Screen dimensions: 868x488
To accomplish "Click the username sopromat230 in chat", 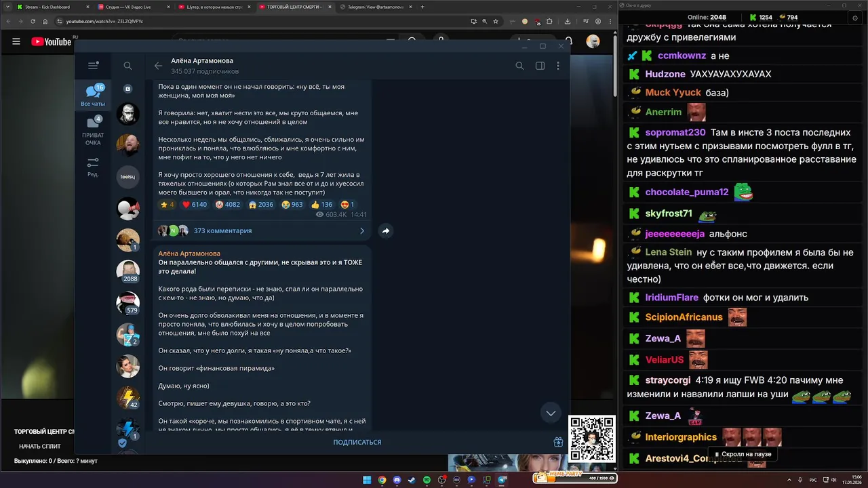I will point(675,133).
